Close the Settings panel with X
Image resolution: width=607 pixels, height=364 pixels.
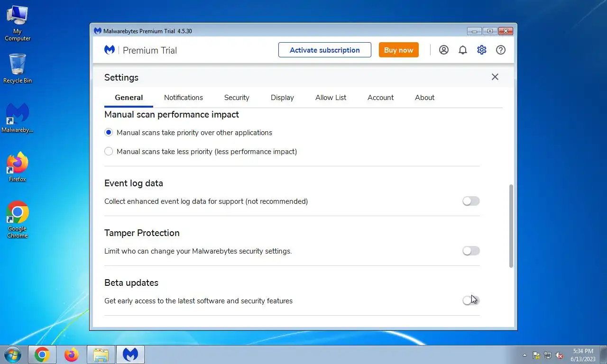tap(495, 77)
